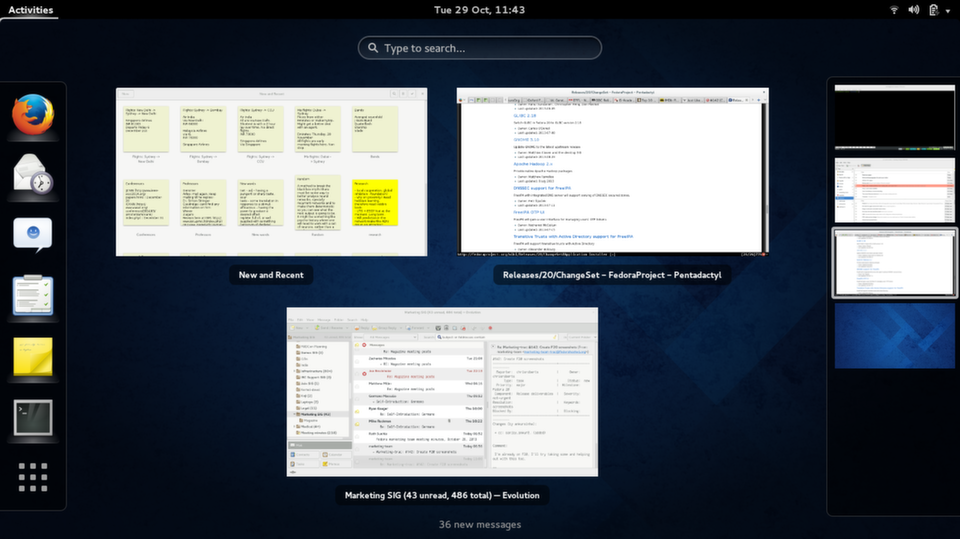This screenshot has height=539, width=960.
Task: Click DNSSEC support for FreeIPA link
Action: (x=542, y=188)
